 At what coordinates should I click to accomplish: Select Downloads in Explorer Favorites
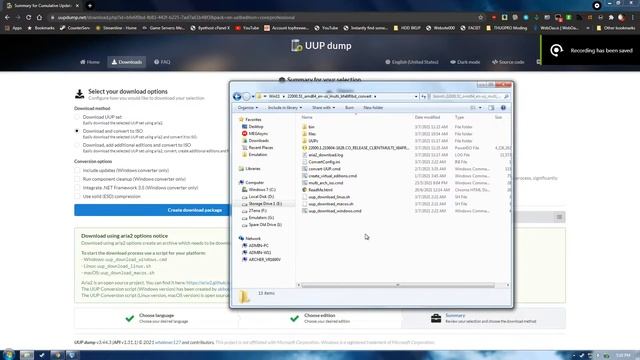pyautogui.click(x=255, y=141)
